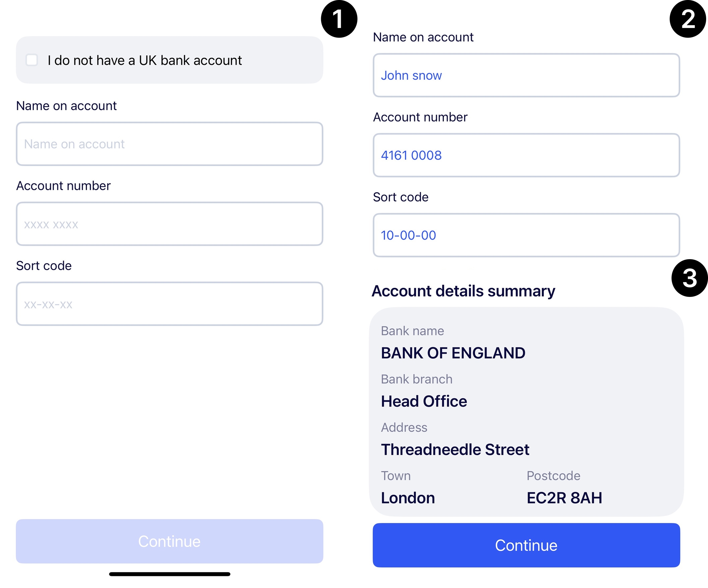Image resolution: width=708 pixels, height=588 pixels.
Task: Focus the account number field showing XXXX XXXX
Action: click(169, 224)
